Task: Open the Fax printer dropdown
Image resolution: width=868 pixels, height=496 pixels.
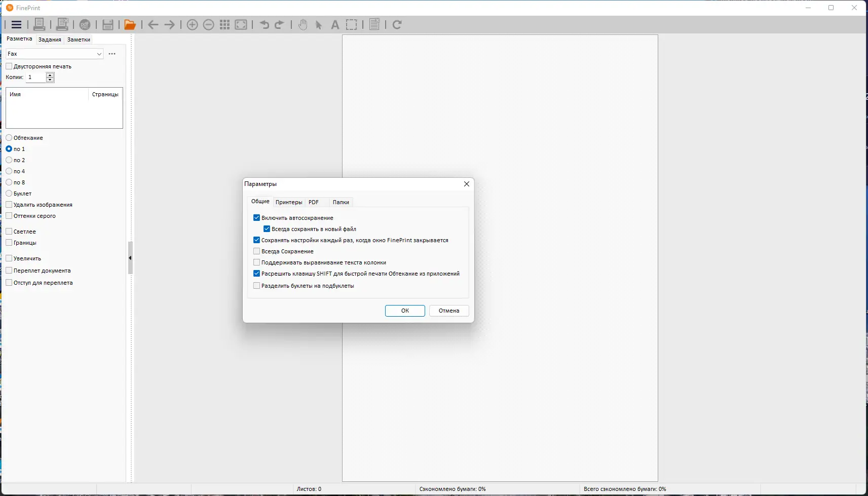Action: pos(55,54)
